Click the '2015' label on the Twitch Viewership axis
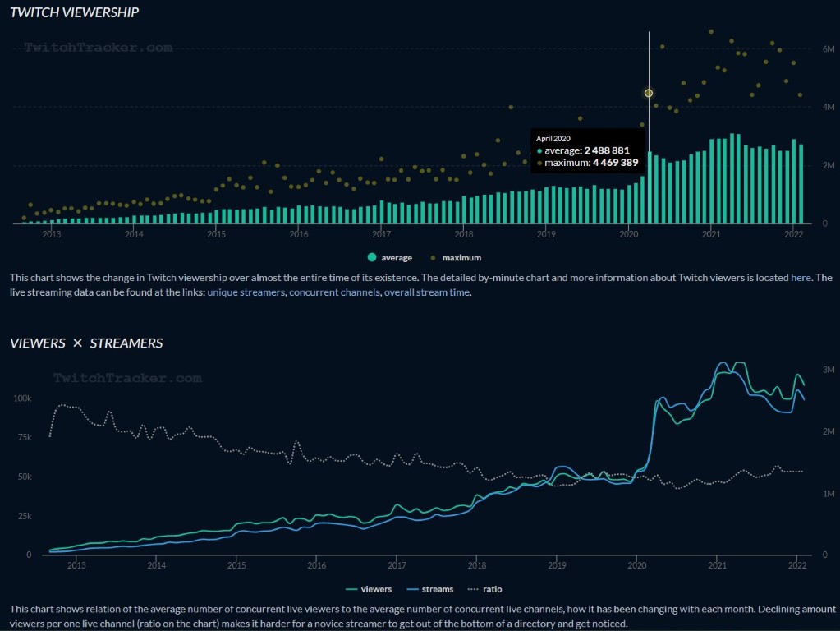The height and width of the screenshot is (631, 840). point(217,234)
